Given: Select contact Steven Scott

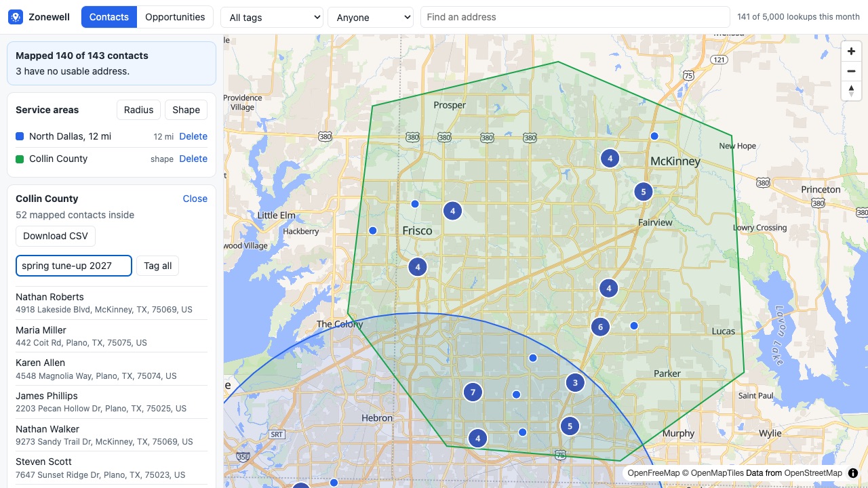Looking at the screenshot, I should point(111,468).
